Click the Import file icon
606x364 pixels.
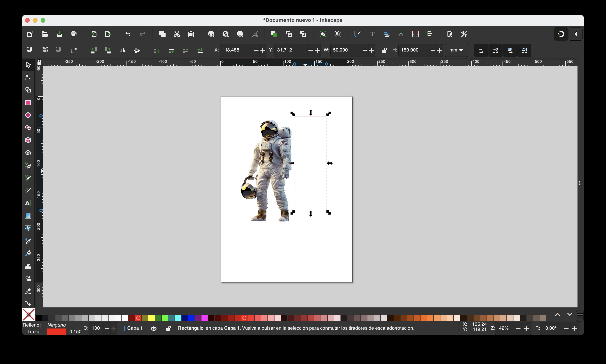click(x=94, y=34)
